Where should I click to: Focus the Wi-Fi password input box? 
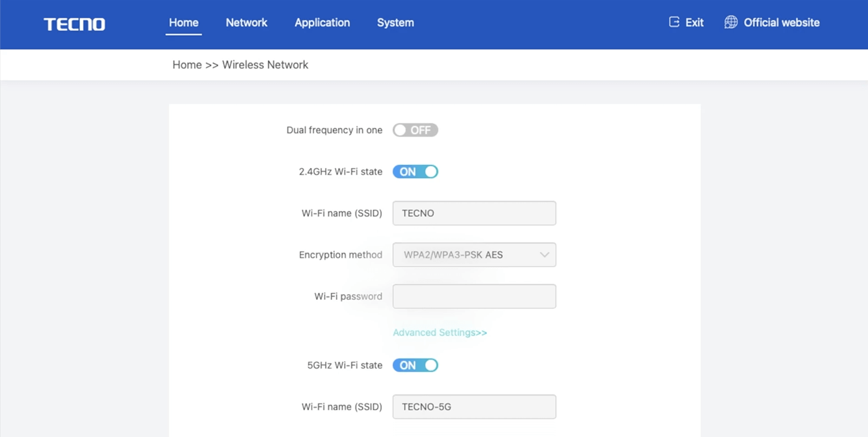473,296
